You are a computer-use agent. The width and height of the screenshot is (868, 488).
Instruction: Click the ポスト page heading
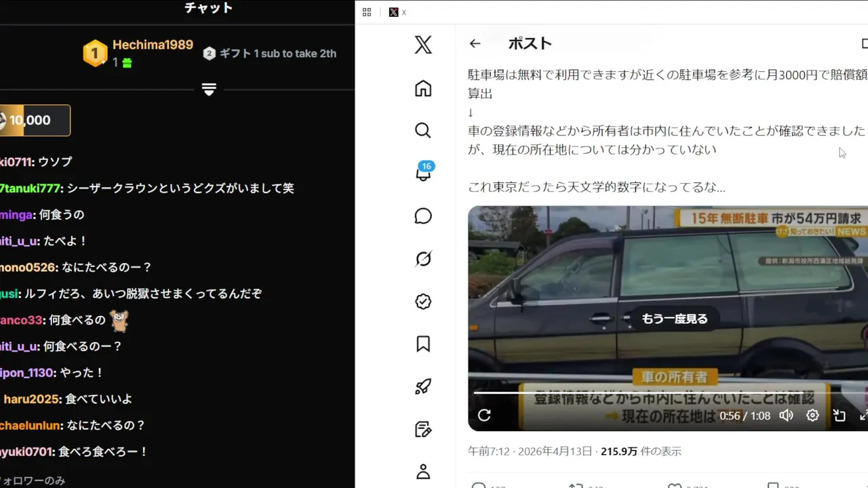530,43
